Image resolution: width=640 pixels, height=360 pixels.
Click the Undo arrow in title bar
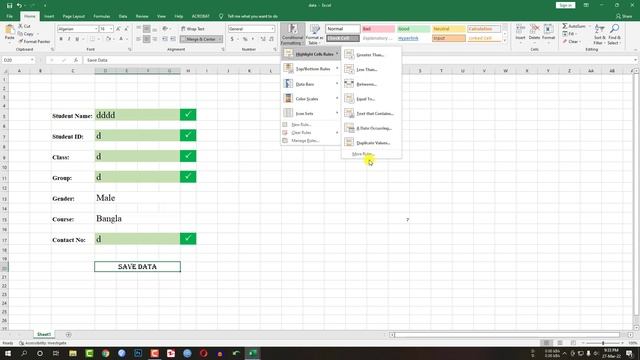[19, 6]
